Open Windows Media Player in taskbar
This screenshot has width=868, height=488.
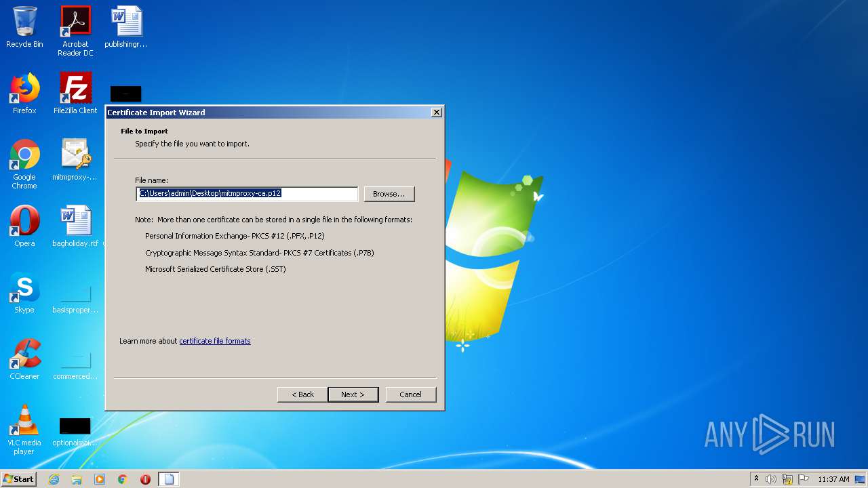click(x=100, y=479)
